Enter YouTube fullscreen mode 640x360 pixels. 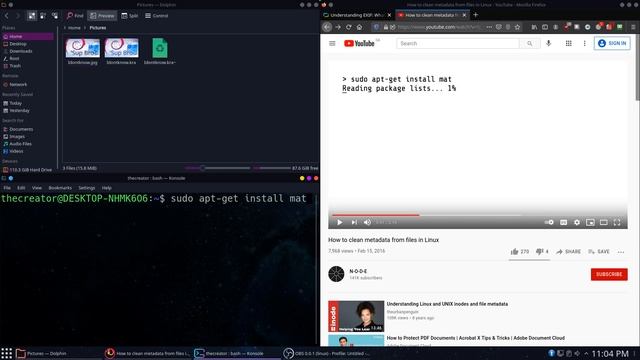click(x=617, y=222)
